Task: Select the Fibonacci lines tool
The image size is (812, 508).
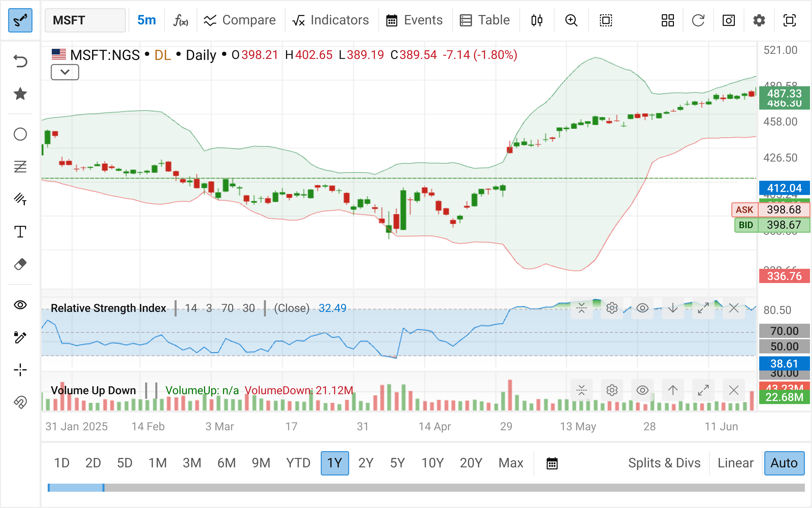Action: [x=20, y=166]
